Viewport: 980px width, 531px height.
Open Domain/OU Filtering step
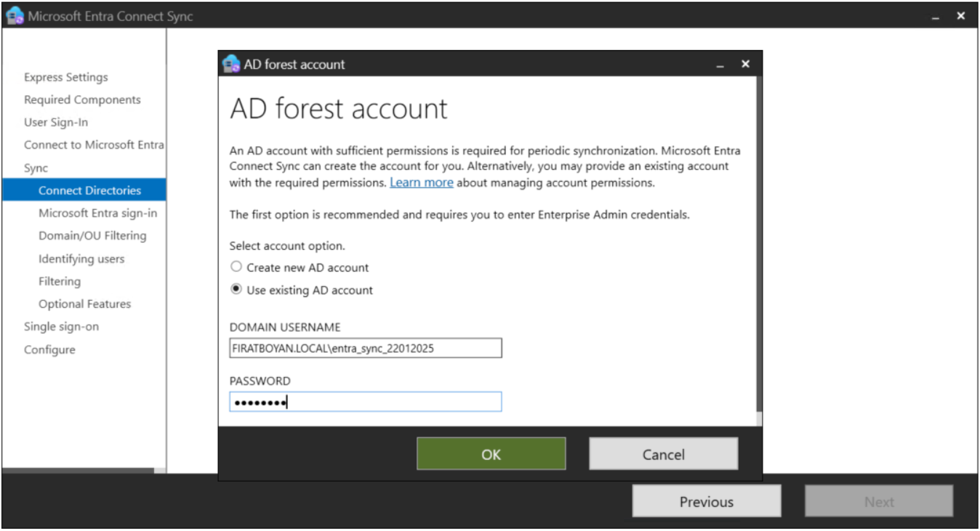point(92,235)
